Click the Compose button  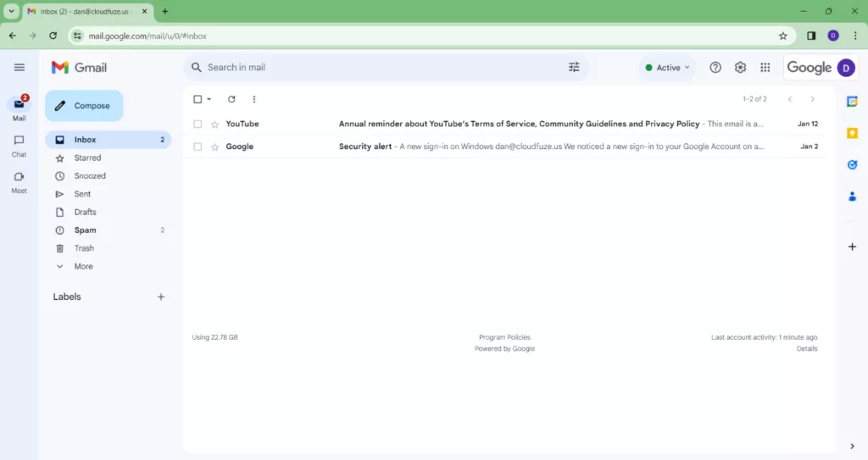(x=84, y=106)
